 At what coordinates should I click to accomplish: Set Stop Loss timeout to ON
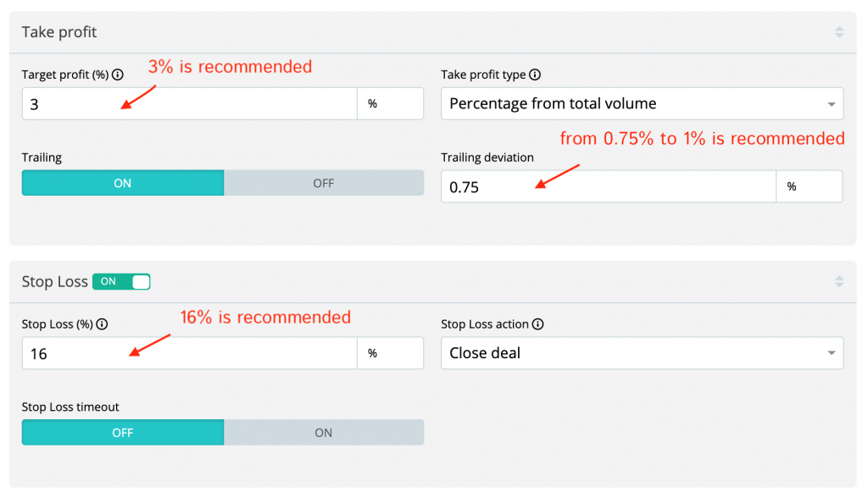pos(324,433)
